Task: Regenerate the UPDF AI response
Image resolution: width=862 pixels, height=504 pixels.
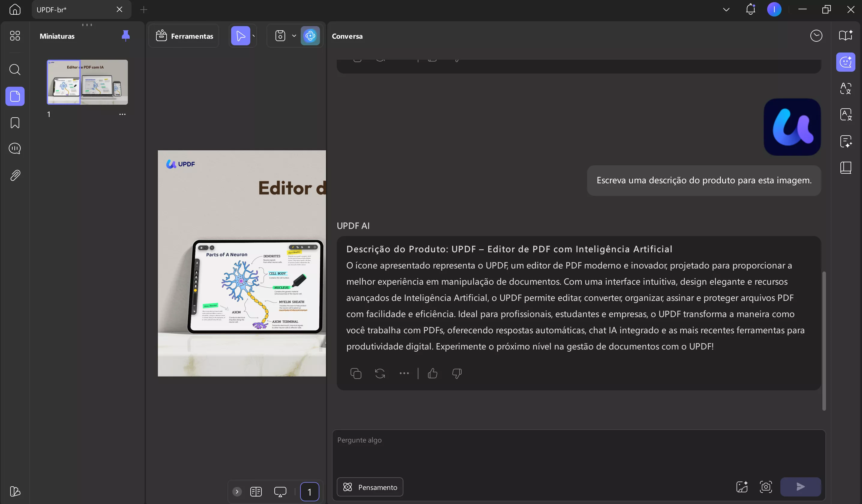Action: point(380,373)
